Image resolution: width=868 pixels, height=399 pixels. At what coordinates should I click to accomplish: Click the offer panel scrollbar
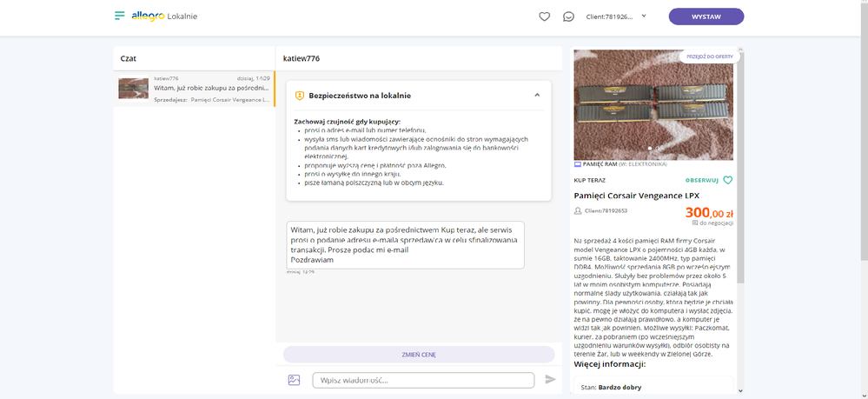tap(740, 166)
